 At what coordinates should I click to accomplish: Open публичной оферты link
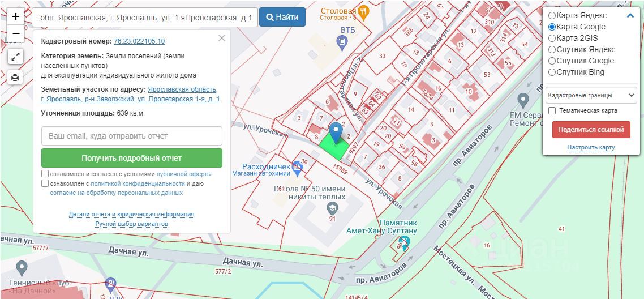[183, 174]
